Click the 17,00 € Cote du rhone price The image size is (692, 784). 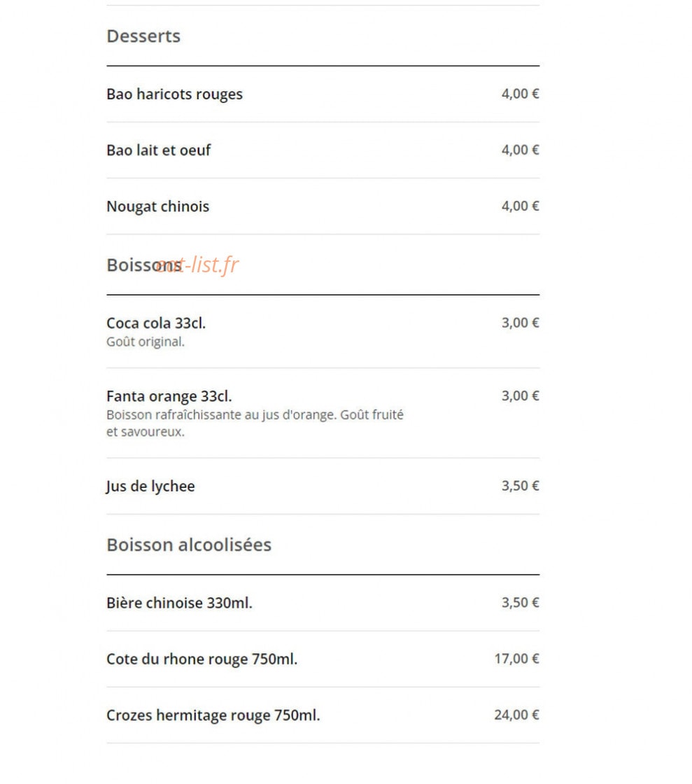[516, 659]
